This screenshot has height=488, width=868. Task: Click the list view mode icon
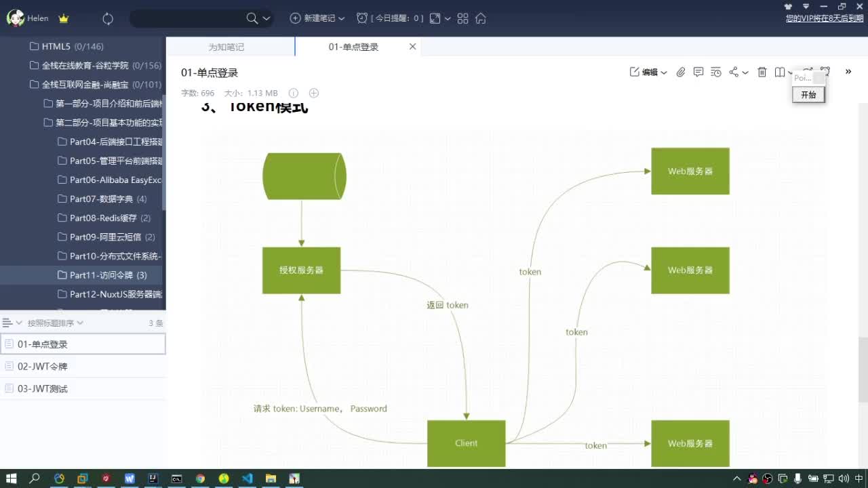click(x=7, y=323)
